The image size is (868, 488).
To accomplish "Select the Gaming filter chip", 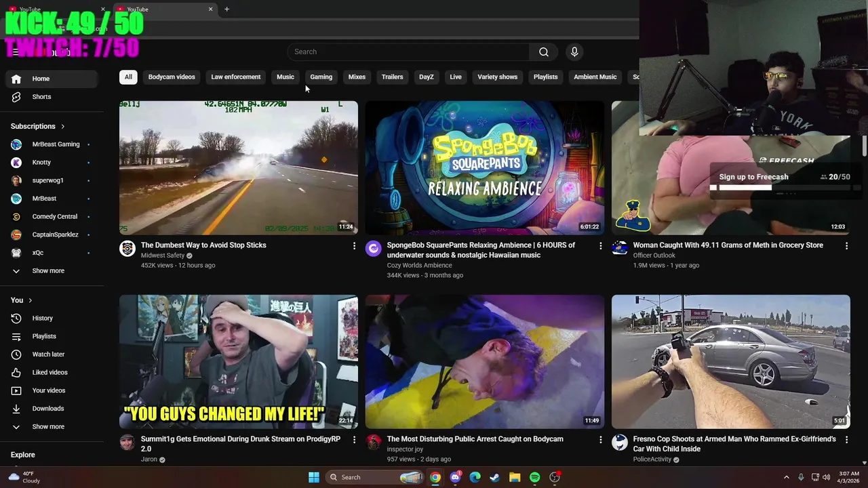I will click(321, 77).
